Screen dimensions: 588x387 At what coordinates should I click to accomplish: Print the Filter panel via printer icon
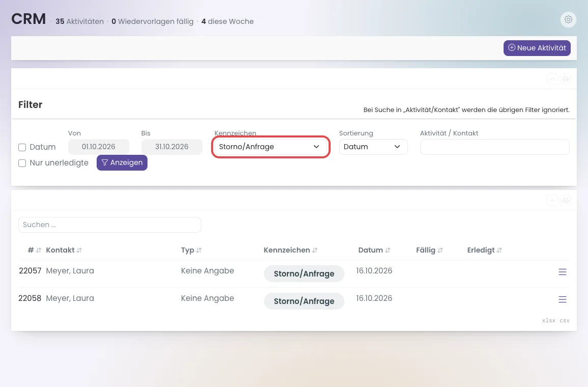(x=566, y=79)
